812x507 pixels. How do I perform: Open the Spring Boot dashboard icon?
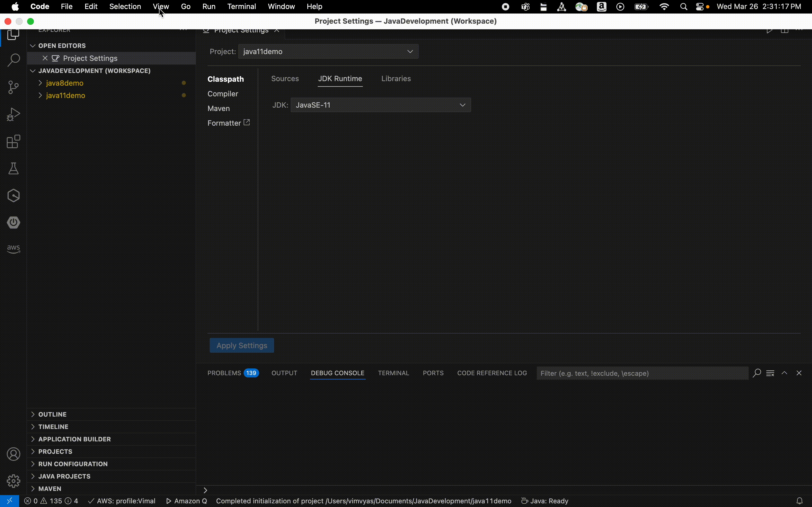[14, 222]
